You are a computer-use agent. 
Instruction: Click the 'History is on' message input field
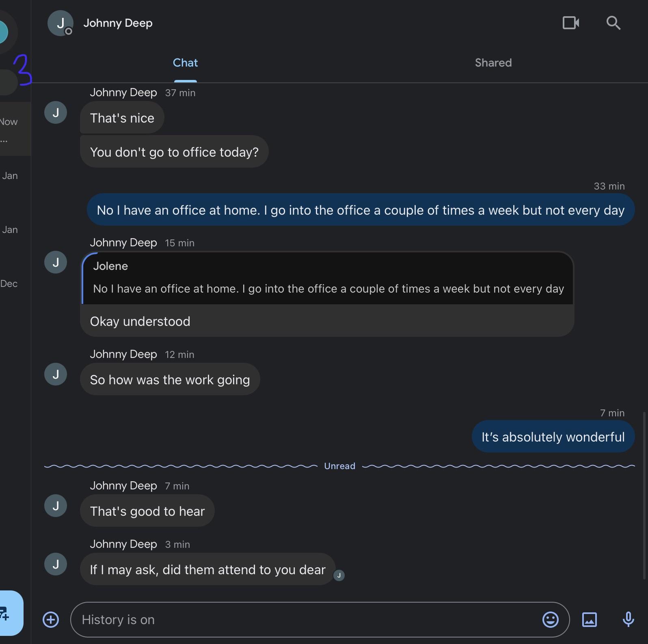(284, 620)
